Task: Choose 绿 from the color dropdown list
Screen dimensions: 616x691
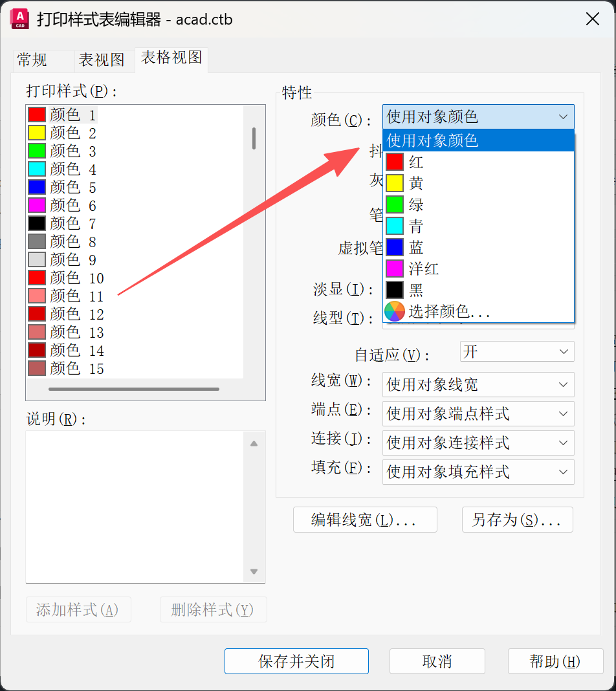Action: (479, 204)
